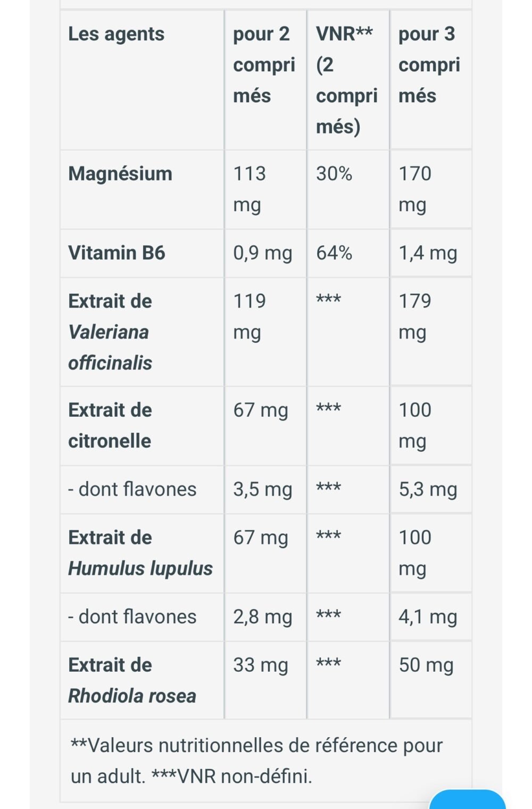Click the 30% magnesium VNR value
The width and height of the screenshot is (532, 809).
pos(334,174)
